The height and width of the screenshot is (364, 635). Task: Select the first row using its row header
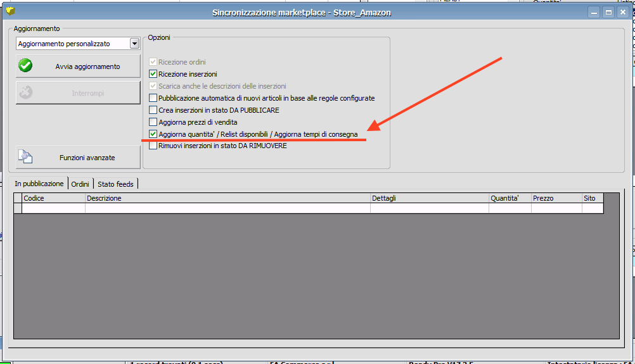18,208
